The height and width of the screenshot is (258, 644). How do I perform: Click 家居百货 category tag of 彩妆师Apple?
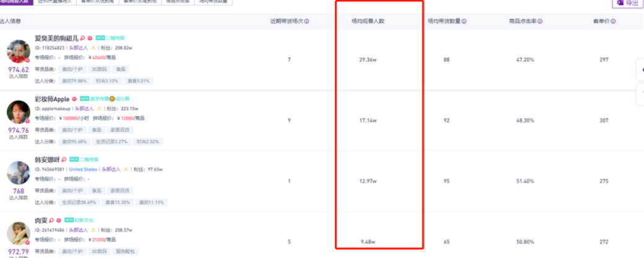click(x=120, y=130)
